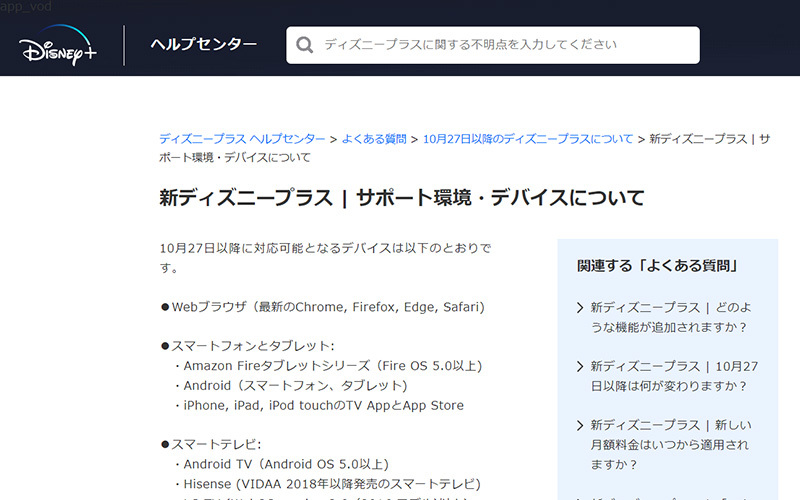Open 10月27日以降のディズニープラスについて breadcrumb
This screenshot has width=800, height=500.
[528, 138]
